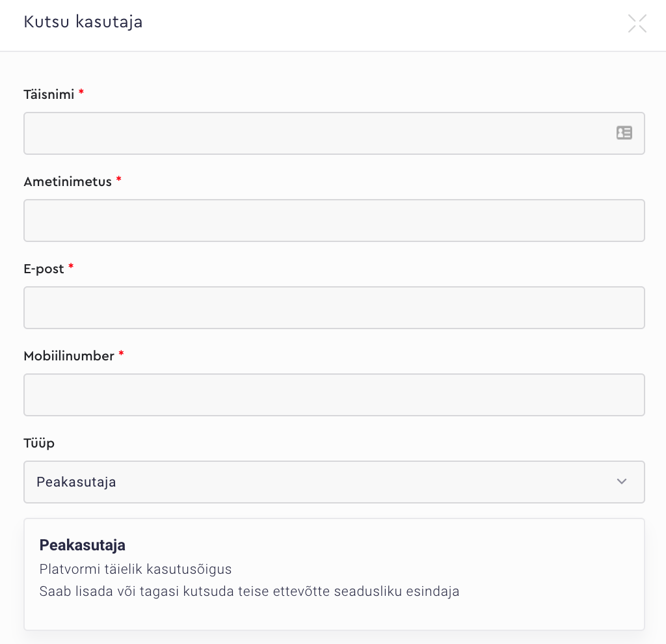Click the red asterisk next to Täisnimi
The height and width of the screenshot is (644, 666).
click(x=81, y=93)
